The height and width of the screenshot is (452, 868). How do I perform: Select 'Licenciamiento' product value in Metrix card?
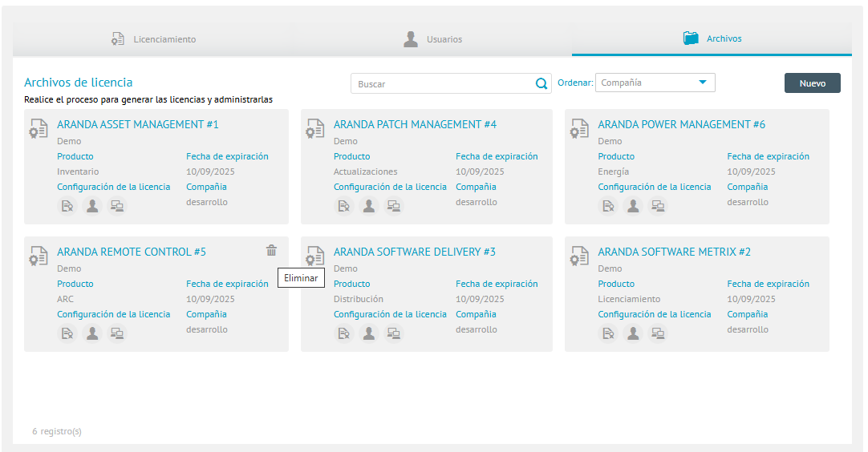coord(629,299)
